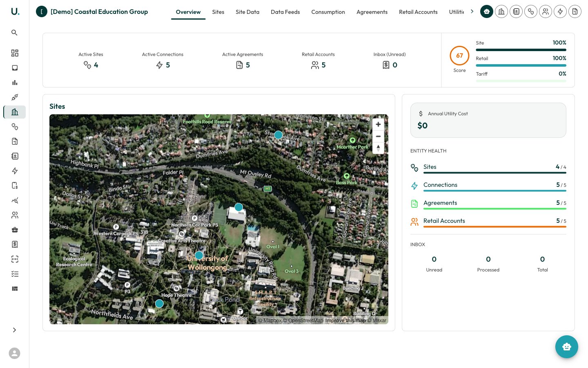The height and width of the screenshot is (368, 588).
Task: Click the lightning bolt icon in sidebar
Action: (x=15, y=171)
